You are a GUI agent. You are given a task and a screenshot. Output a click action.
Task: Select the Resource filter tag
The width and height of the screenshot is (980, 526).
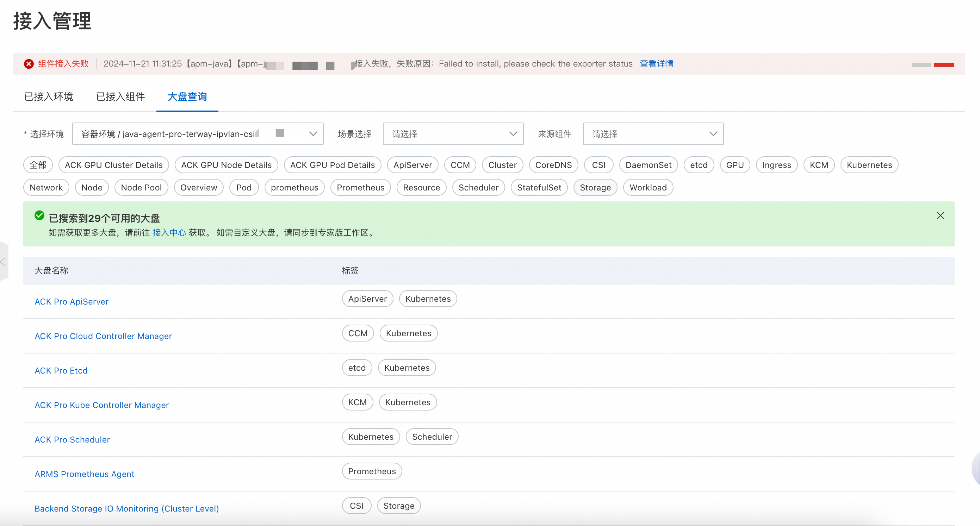(x=422, y=188)
